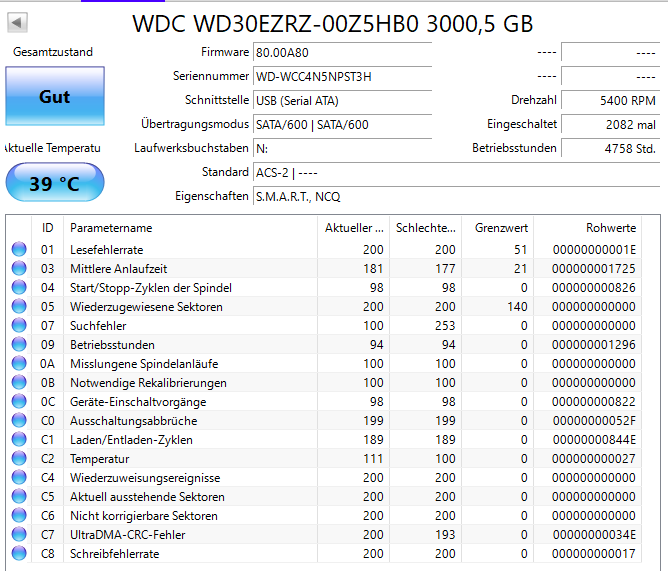Click the status orb for Nicht korrigierbare Sektoren
The width and height of the screenshot is (668, 571).
click(19, 515)
